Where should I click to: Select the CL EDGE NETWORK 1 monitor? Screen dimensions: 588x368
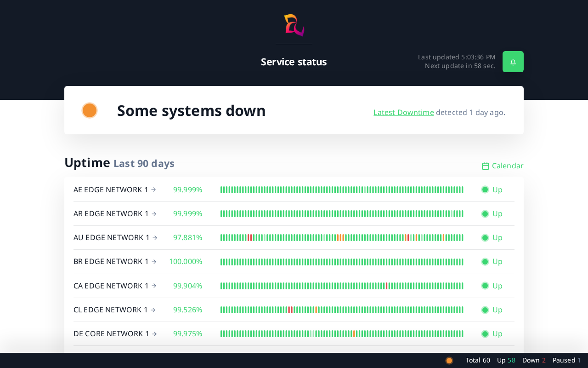tap(110, 310)
